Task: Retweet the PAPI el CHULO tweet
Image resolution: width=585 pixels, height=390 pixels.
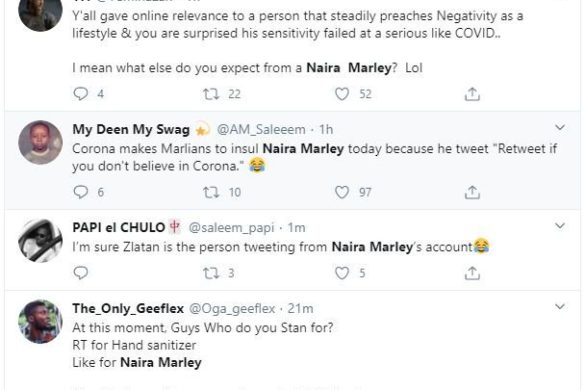Action: point(211,273)
